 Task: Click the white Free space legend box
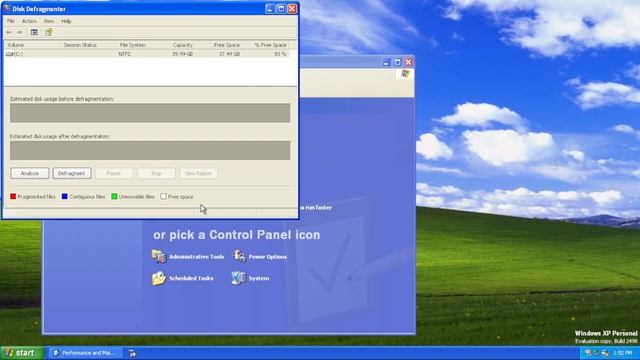point(163,196)
